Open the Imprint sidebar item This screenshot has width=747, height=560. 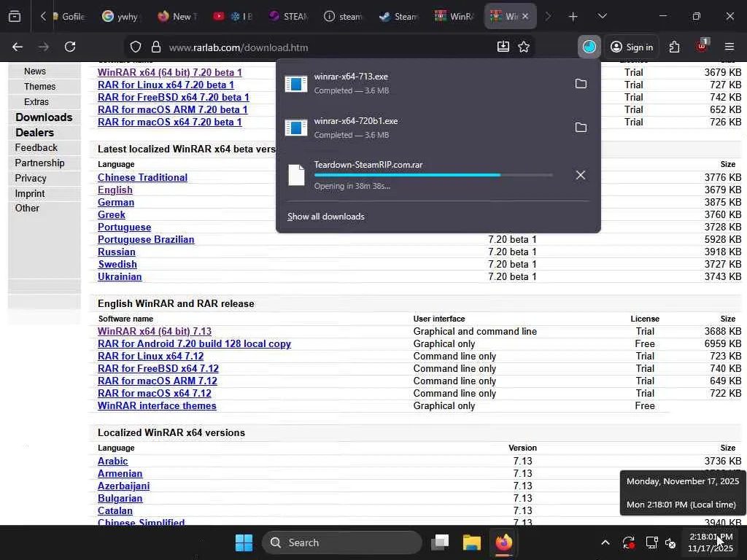29,193
